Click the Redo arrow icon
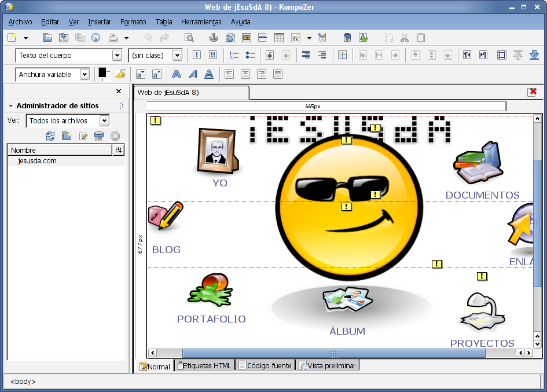 tap(164, 38)
